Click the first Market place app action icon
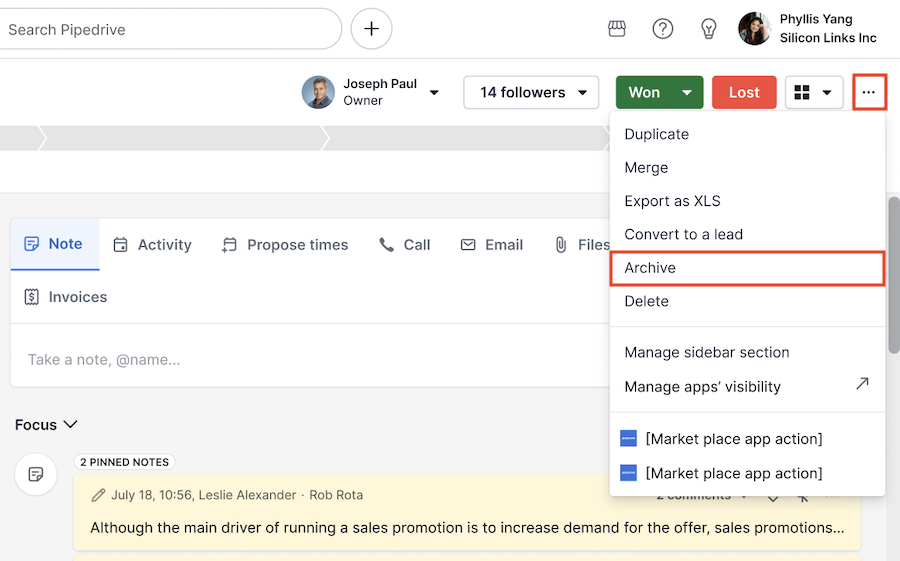This screenshot has height=561, width=900. 629,439
